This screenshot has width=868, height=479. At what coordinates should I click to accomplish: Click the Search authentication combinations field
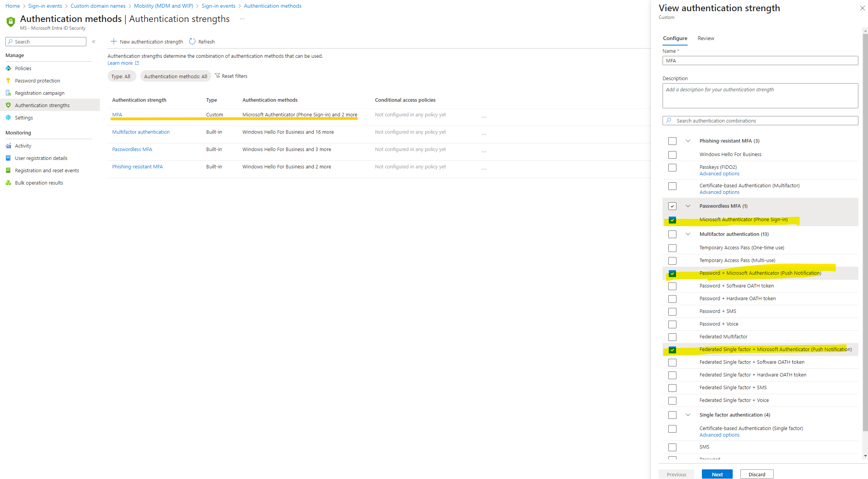[760, 121]
